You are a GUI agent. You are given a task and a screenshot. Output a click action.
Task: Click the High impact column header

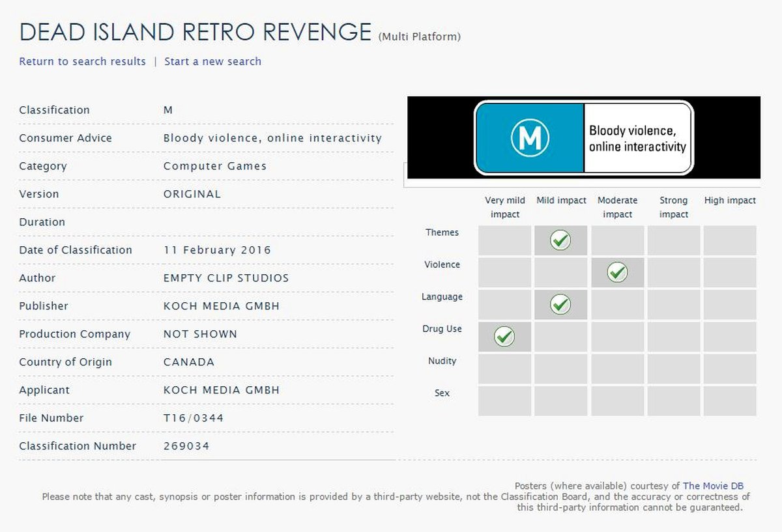point(730,201)
